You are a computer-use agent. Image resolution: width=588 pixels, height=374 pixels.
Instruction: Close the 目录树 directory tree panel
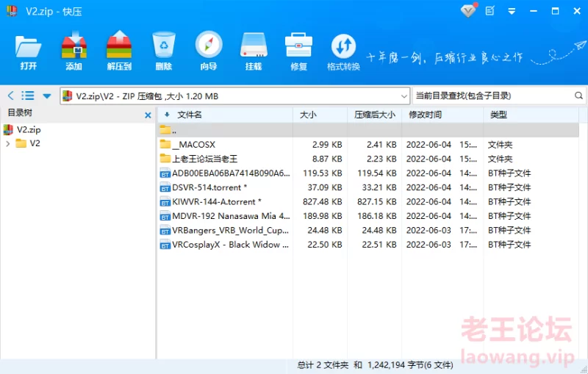click(148, 115)
